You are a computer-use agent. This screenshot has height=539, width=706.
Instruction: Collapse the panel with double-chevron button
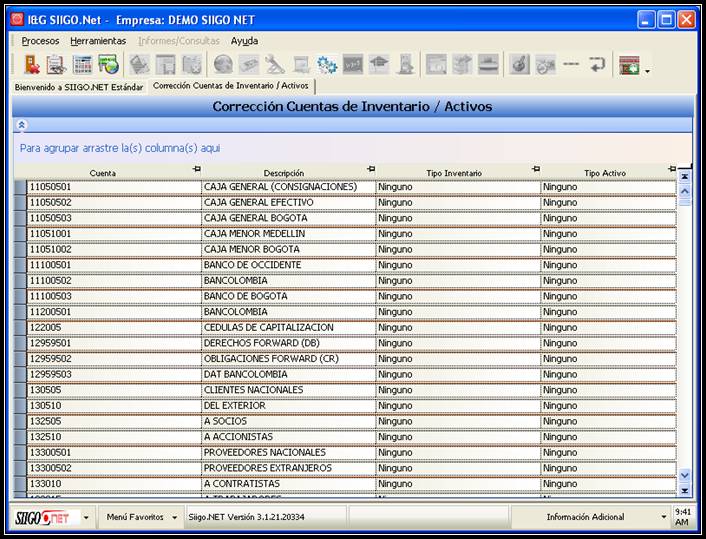(22, 125)
